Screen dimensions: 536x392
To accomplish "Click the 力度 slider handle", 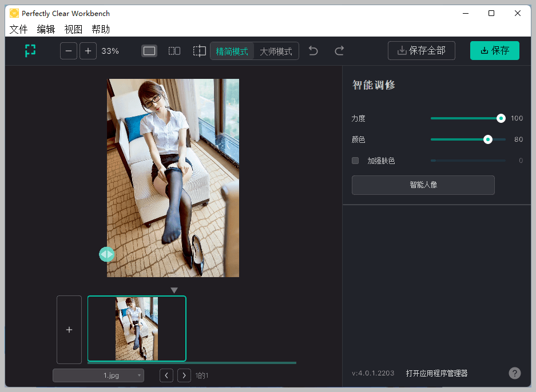I will pyautogui.click(x=501, y=118).
